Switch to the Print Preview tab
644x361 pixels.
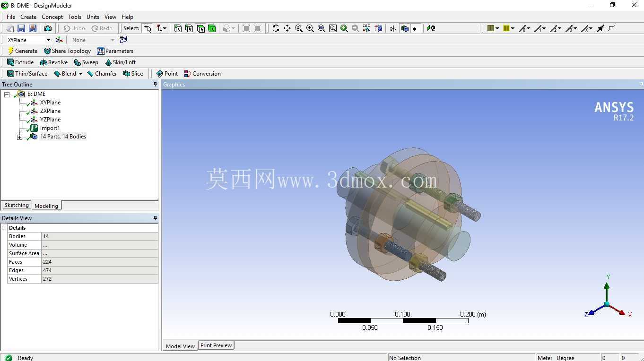(216, 345)
